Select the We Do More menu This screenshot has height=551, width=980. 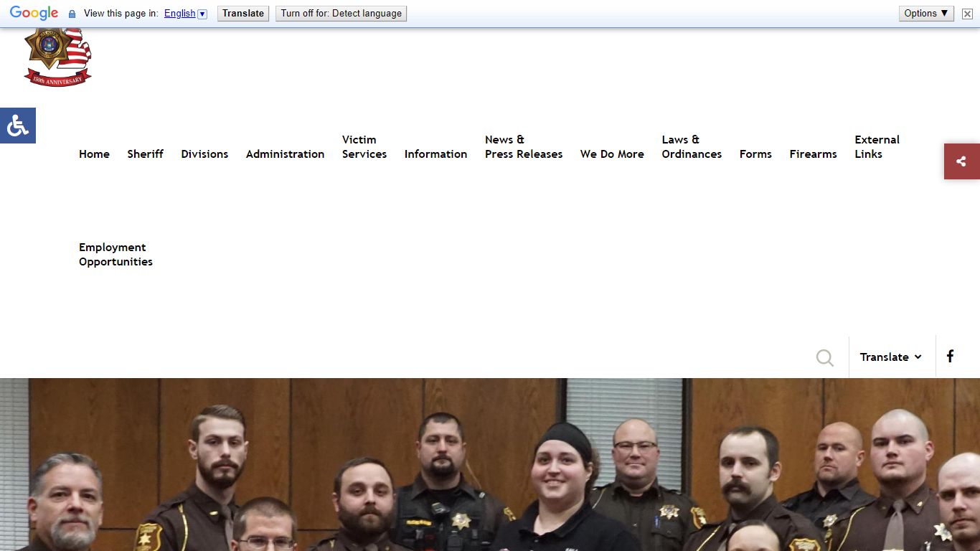(x=612, y=154)
